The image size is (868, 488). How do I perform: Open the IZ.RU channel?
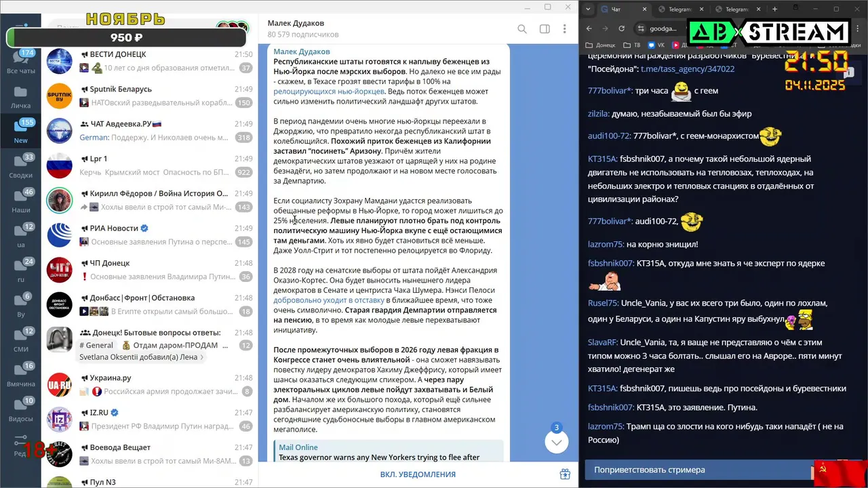[149, 420]
